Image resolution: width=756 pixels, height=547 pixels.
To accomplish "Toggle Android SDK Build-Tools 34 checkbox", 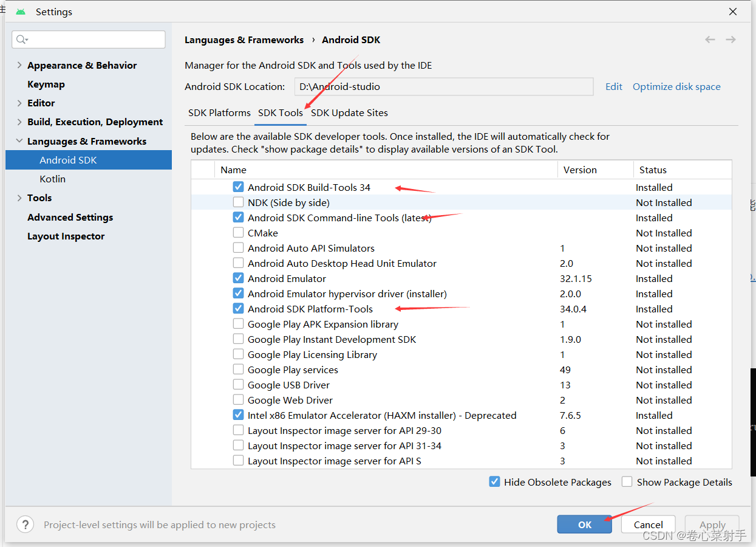I will tap(238, 187).
